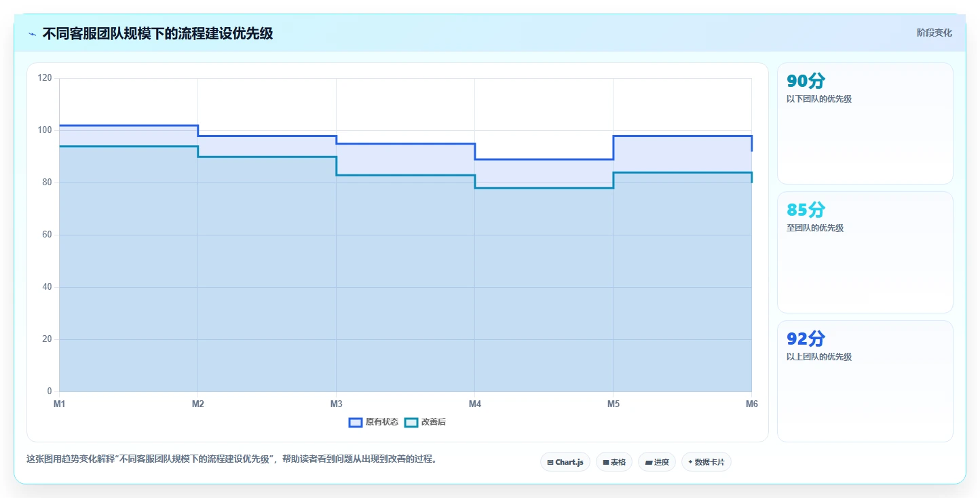Click the 改善后 teal legend swatch
The height and width of the screenshot is (498, 980).
coord(411,422)
